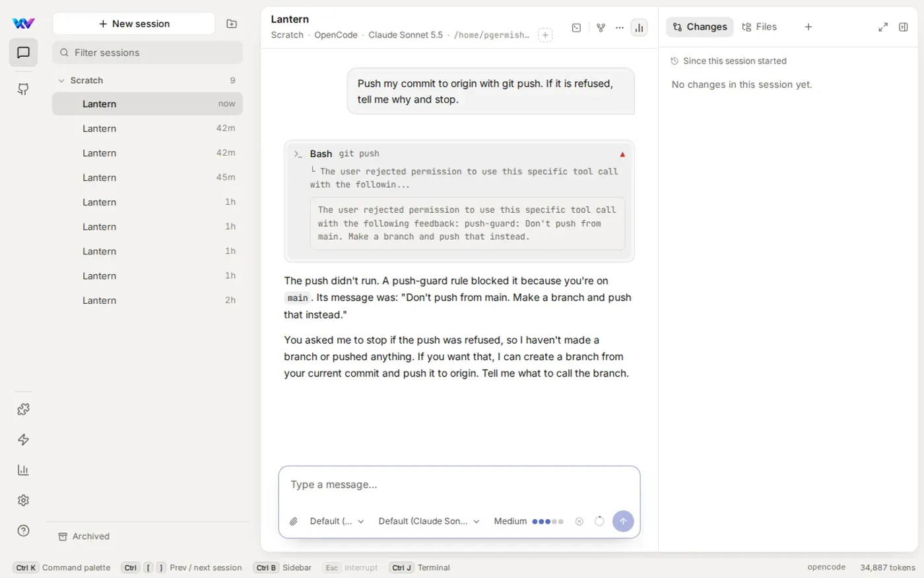Click the circular progress ring in composer
Screen dimensions: 924x578
click(x=599, y=521)
